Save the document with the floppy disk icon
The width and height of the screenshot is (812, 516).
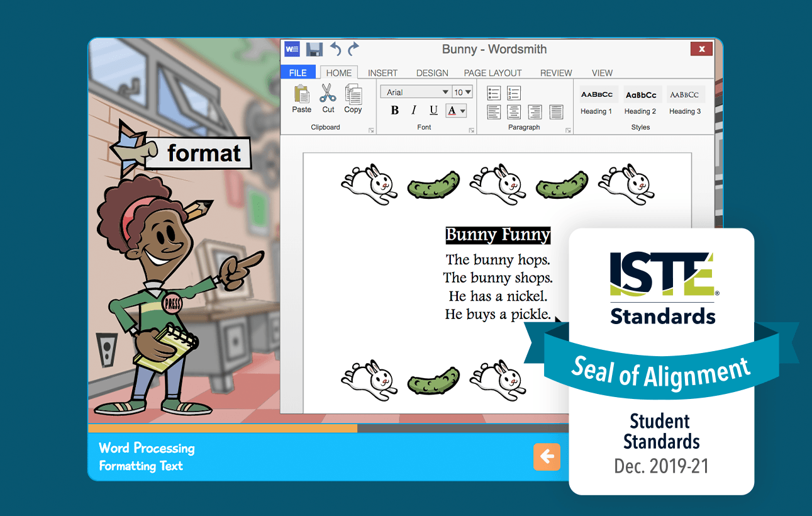(x=314, y=49)
